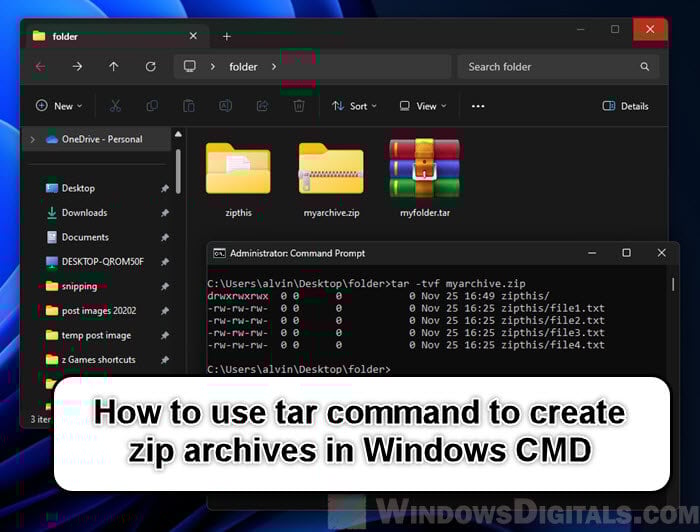Image resolution: width=700 pixels, height=532 pixels.
Task: Open the See more ellipsis menu
Action: click(x=478, y=106)
